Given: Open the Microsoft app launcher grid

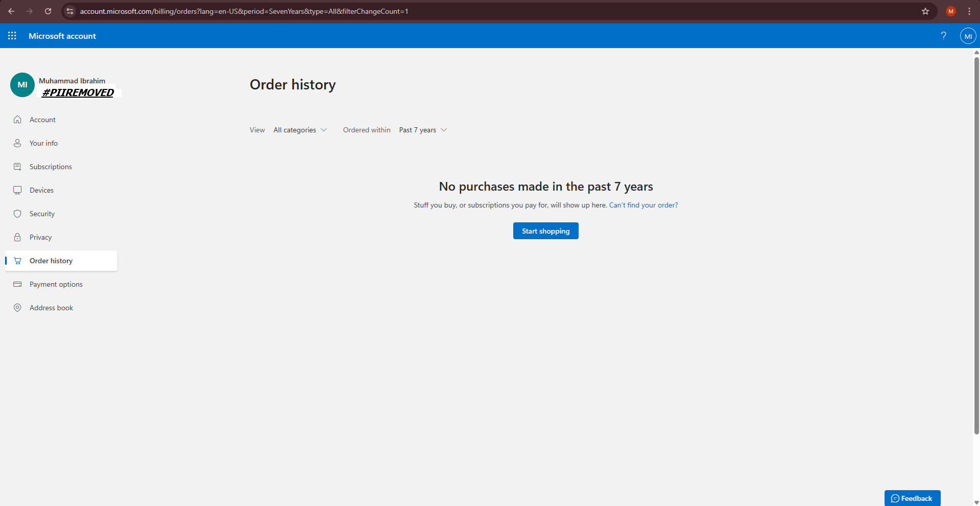Looking at the screenshot, I should point(12,36).
